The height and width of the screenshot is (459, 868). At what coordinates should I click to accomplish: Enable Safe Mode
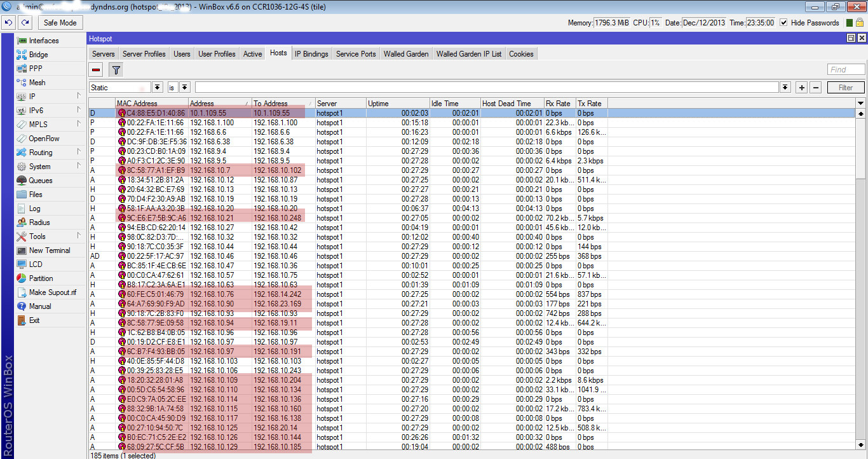click(60, 22)
